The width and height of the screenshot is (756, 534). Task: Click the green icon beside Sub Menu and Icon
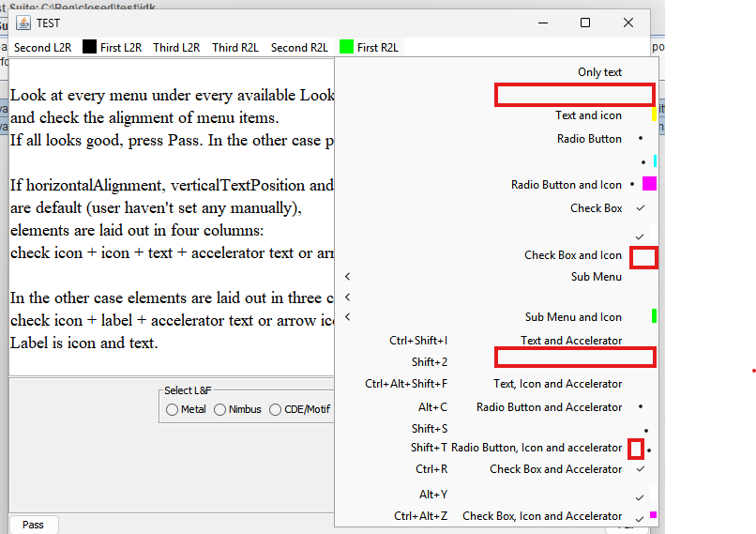[653, 316]
